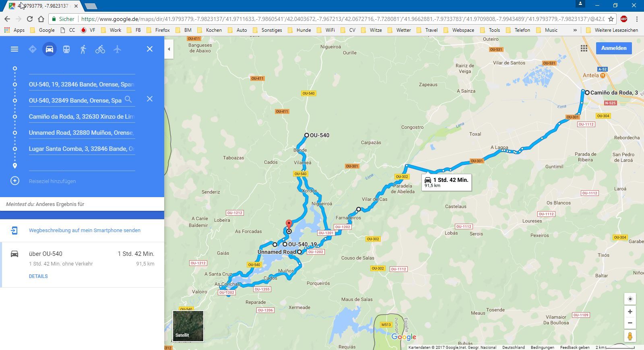
Task: Open a new browser tab
Action: coord(91,6)
